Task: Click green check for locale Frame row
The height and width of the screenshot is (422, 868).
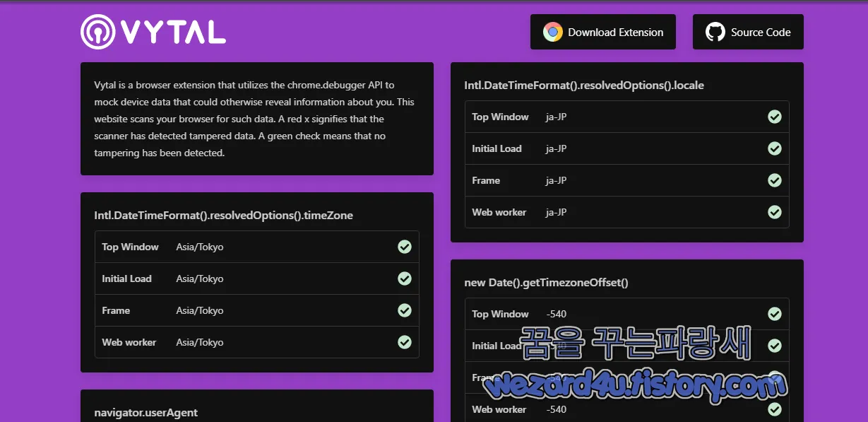Action: 775,180
